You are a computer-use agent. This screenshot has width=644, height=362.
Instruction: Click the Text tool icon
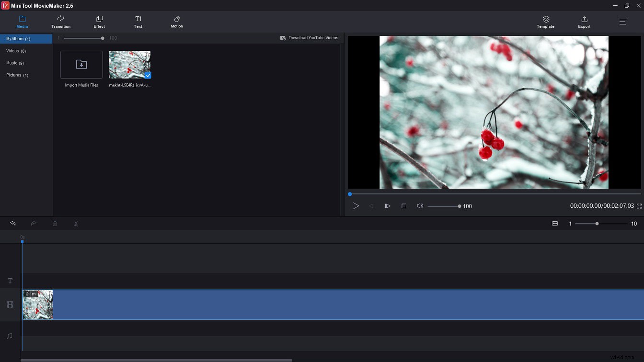pyautogui.click(x=138, y=20)
